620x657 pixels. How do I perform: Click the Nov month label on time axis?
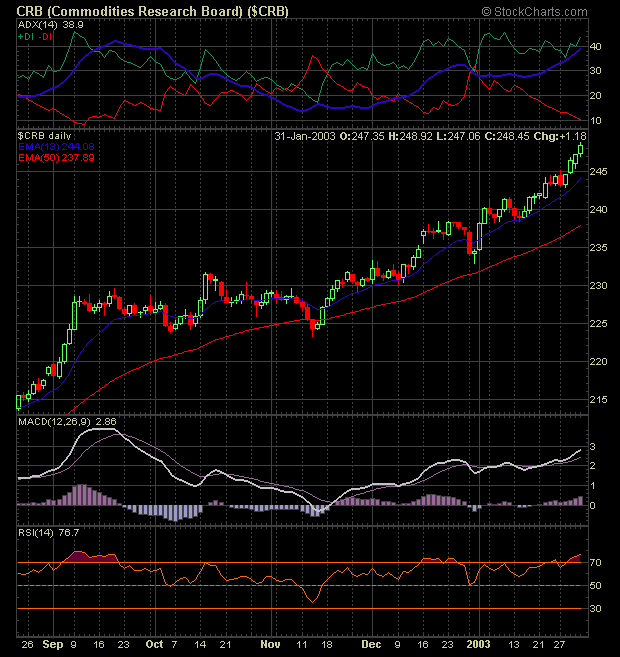click(x=270, y=644)
